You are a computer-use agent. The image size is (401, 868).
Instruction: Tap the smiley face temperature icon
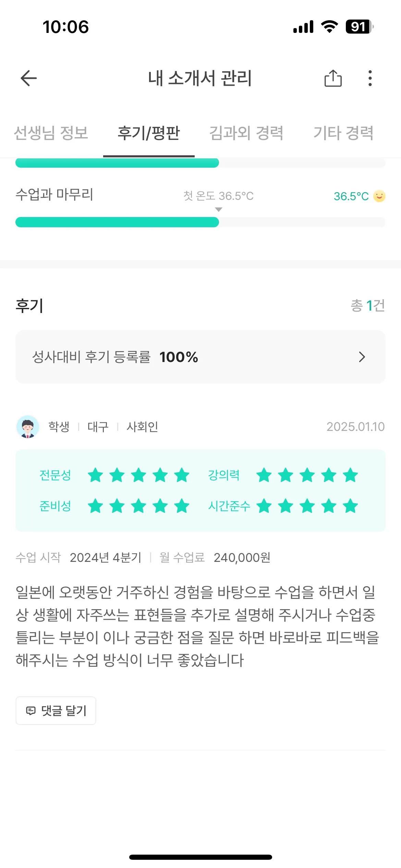(x=379, y=196)
